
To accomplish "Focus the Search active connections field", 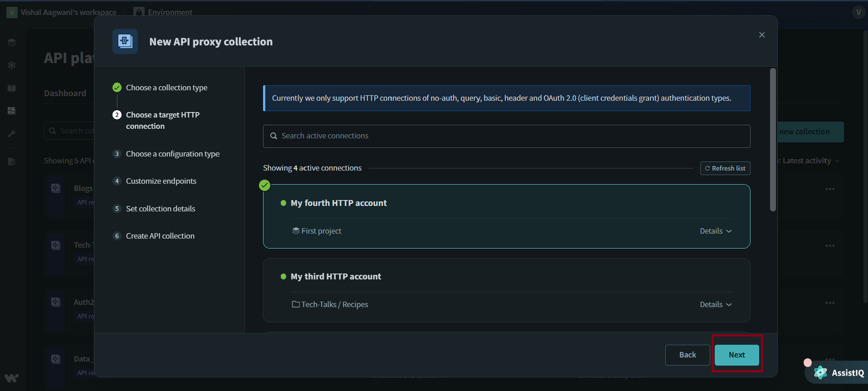I will click(x=507, y=136).
